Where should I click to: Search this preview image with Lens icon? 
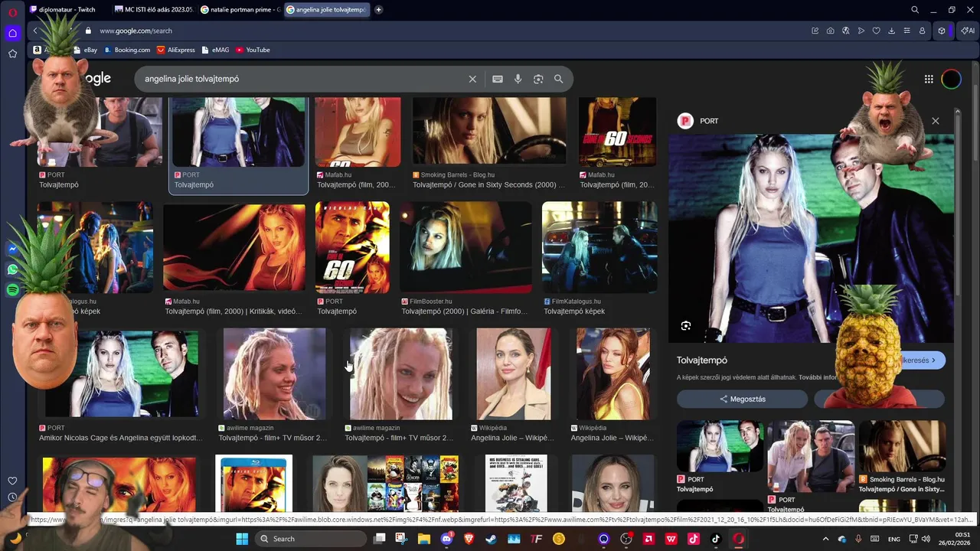pyautogui.click(x=686, y=326)
